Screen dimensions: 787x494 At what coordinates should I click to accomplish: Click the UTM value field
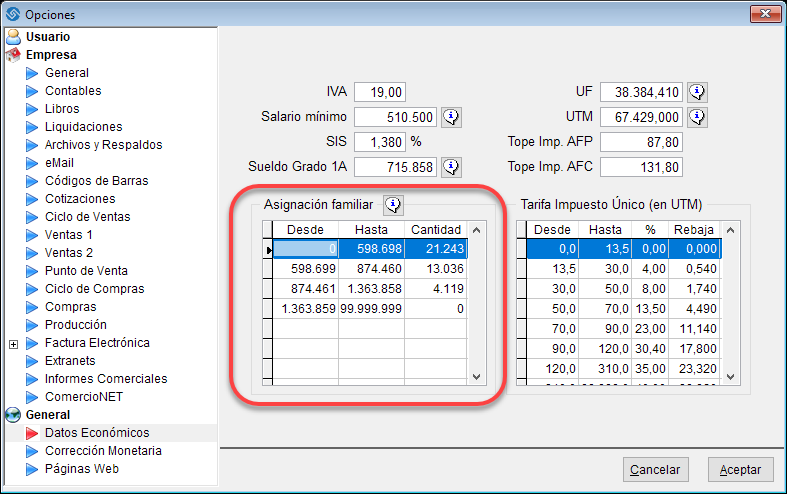pyautogui.click(x=641, y=117)
